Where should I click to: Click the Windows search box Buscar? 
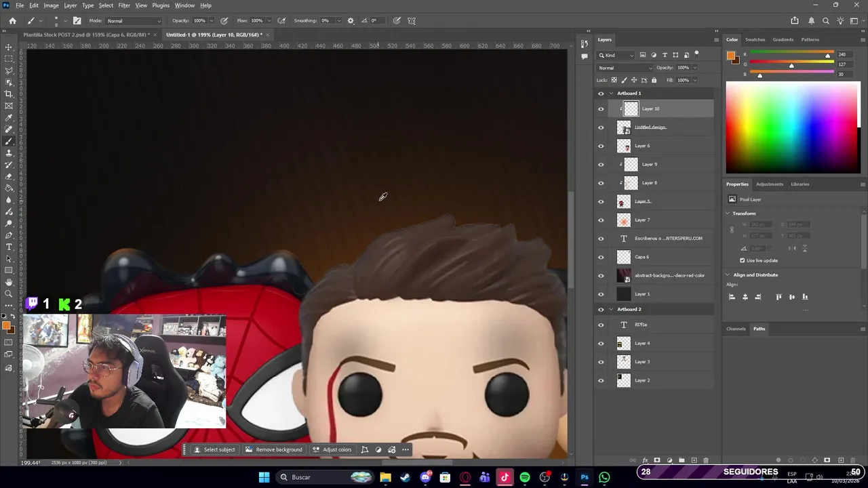[325, 477]
